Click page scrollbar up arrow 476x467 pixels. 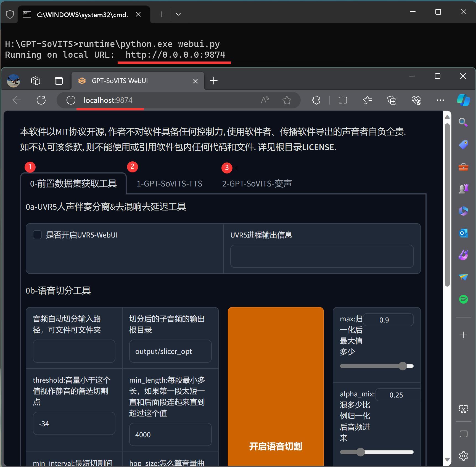[447, 117]
